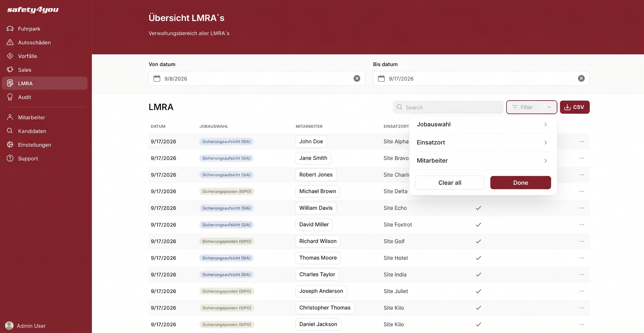Click the Admin User avatar
The image size is (644, 333).
tap(9, 326)
